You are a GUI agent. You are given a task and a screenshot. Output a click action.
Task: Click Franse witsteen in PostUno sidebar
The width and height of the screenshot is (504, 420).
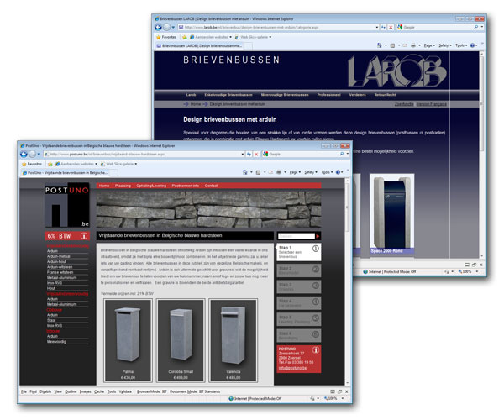60,272
